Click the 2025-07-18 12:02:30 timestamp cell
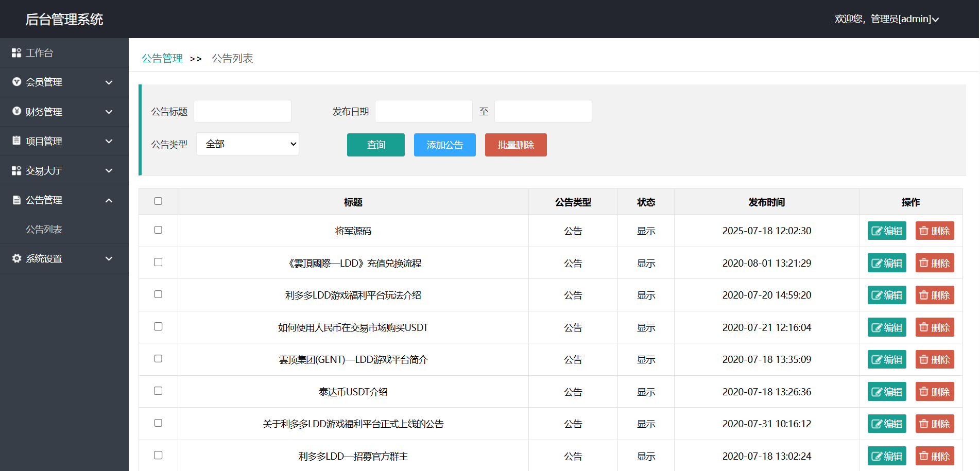Image resolution: width=980 pixels, height=471 pixels. 767,231
